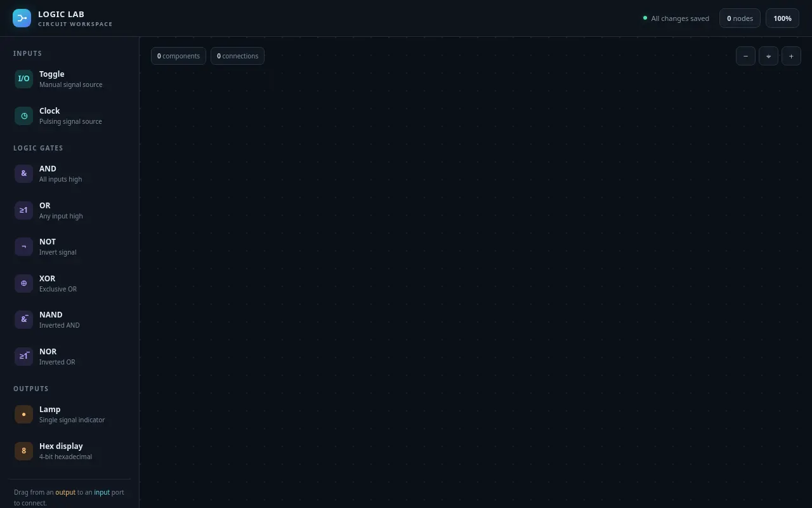The width and height of the screenshot is (812, 508).
Task: Click the OUTPUTS section heading
Action: click(31, 389)
